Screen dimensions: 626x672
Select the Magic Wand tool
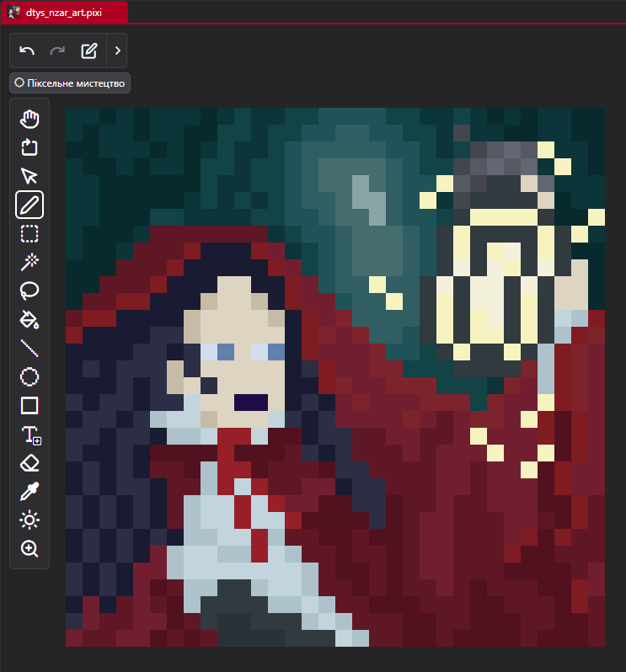point(29,262)
